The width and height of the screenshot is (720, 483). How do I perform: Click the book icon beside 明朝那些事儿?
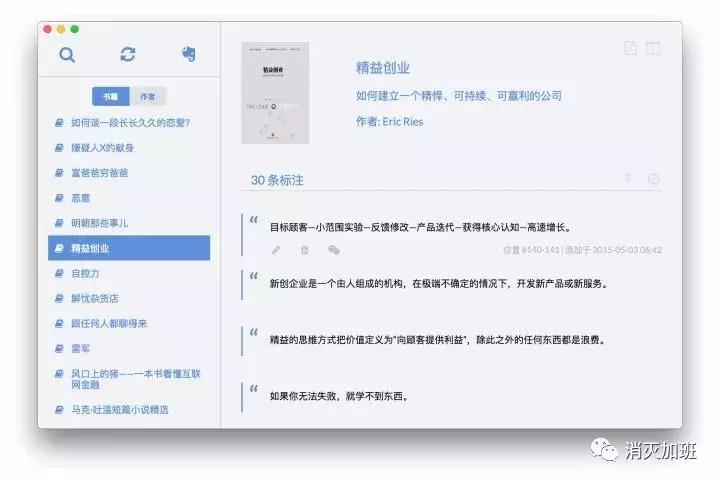(59, 223)
